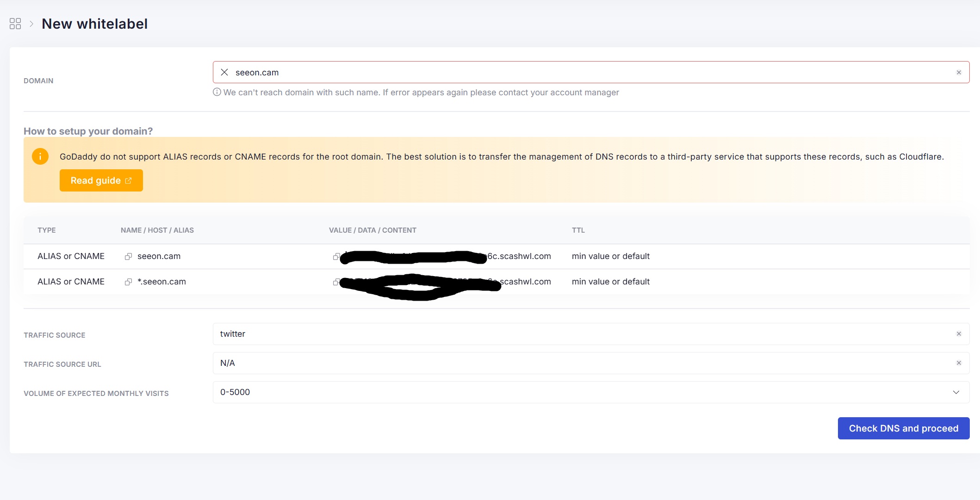Click the dashboard grid icon in breadcrumb
Viewport: 980px width, 500px height.
click(15, 24)
